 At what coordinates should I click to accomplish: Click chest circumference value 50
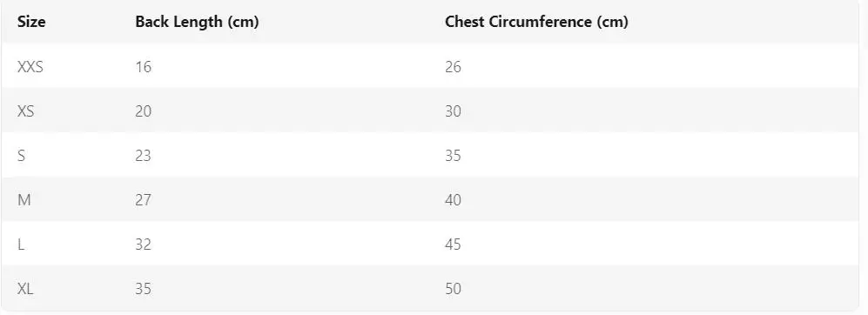(x=453, y=288)
